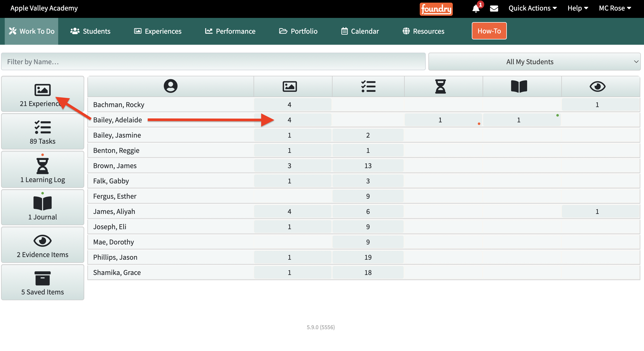
Task: Select student James, Aliyah
Action: tap(114, 212)
